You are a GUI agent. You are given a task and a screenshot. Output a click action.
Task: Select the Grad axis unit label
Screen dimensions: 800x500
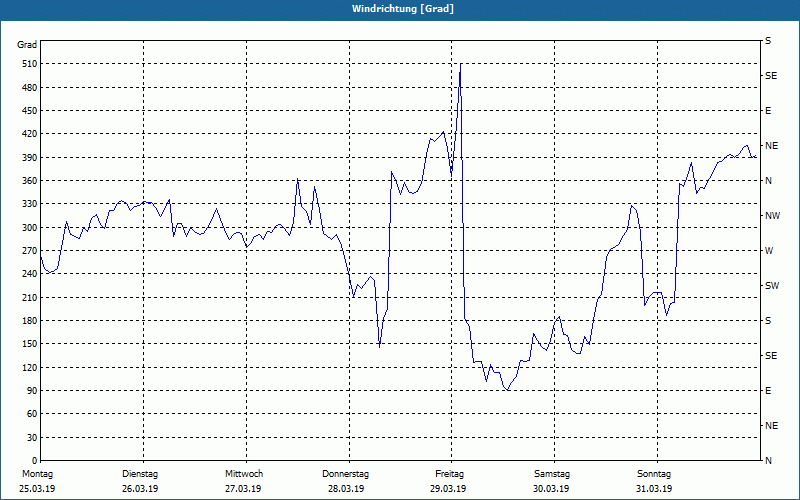(27, 45)
